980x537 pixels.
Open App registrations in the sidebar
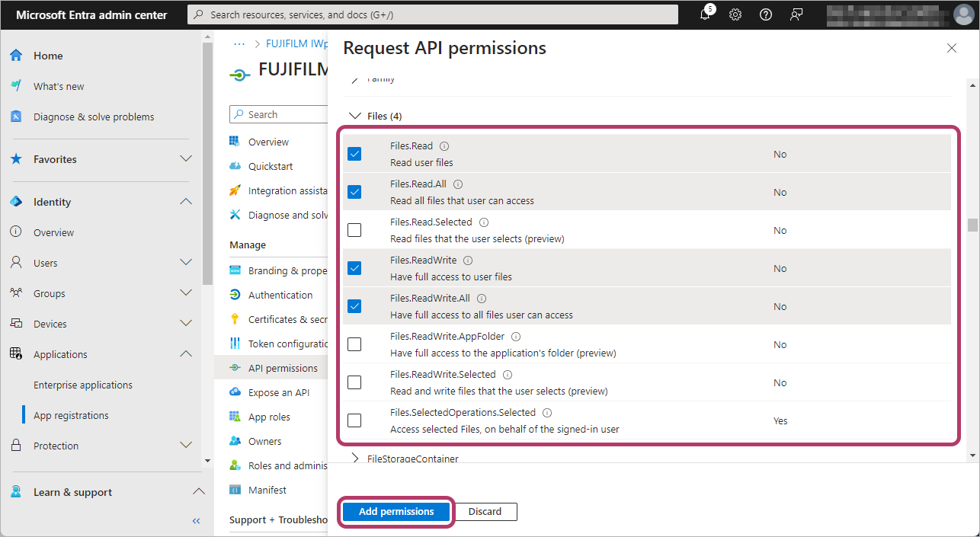pos(71,415)
